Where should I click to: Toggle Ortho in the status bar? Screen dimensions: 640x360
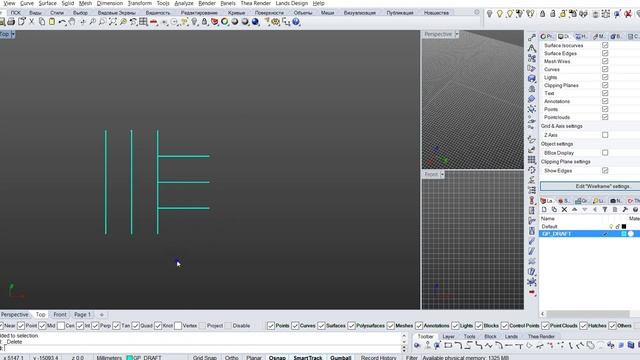coord(231,358)
